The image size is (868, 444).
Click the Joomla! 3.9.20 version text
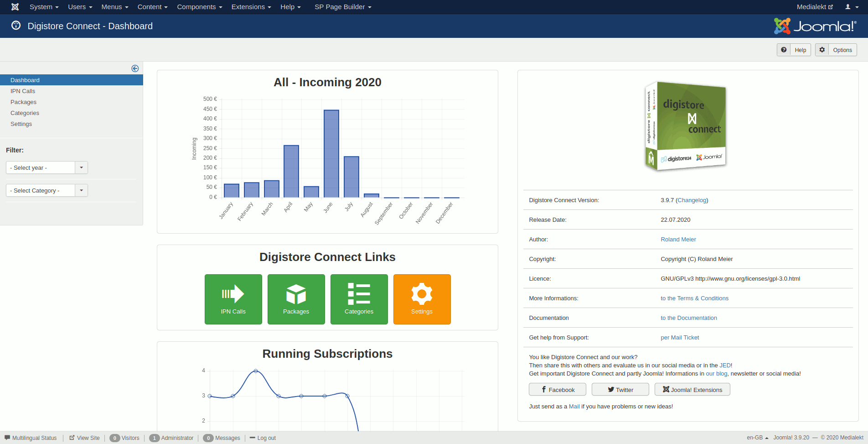coord(791,438)
